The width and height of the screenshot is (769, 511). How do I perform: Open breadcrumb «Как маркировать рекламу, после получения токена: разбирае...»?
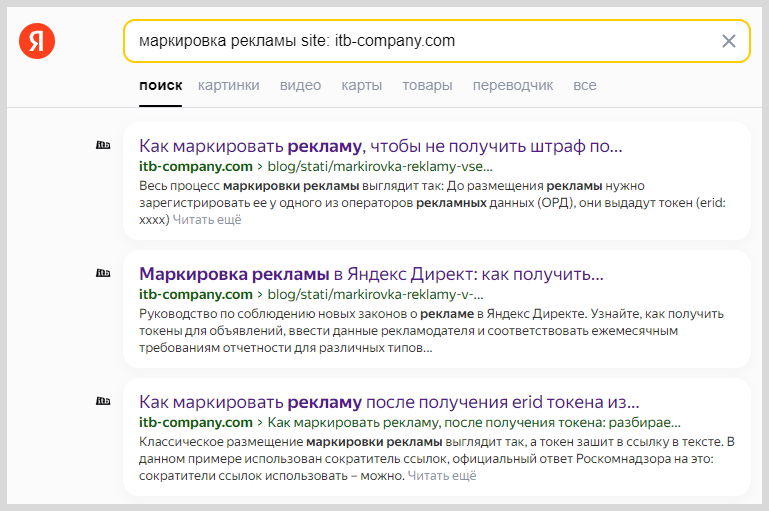pos(474,423)
